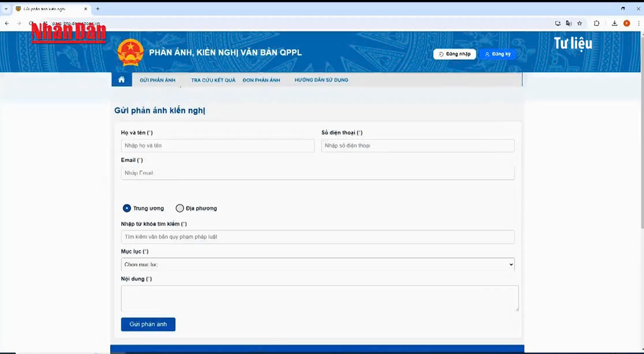Click the Đăng ký button

point(497,54)
